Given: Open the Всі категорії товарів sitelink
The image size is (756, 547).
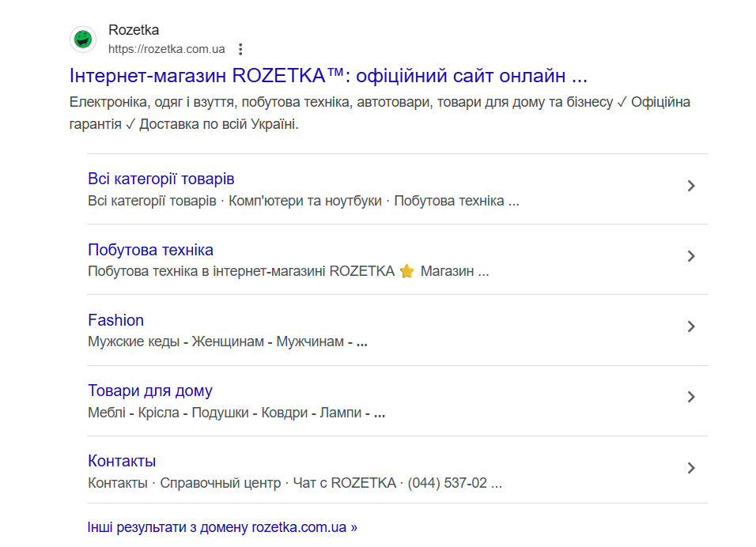Looking at the screenshot, I should 161,179.
